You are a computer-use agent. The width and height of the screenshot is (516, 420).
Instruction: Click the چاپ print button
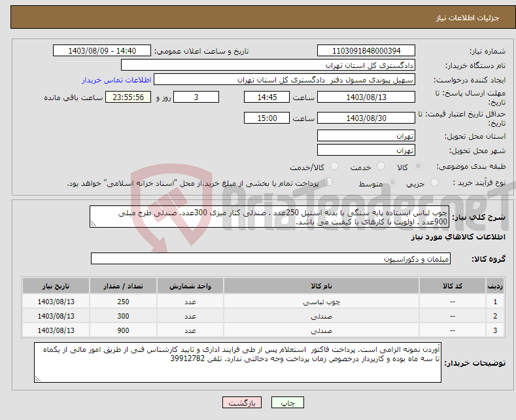point(288,402)
